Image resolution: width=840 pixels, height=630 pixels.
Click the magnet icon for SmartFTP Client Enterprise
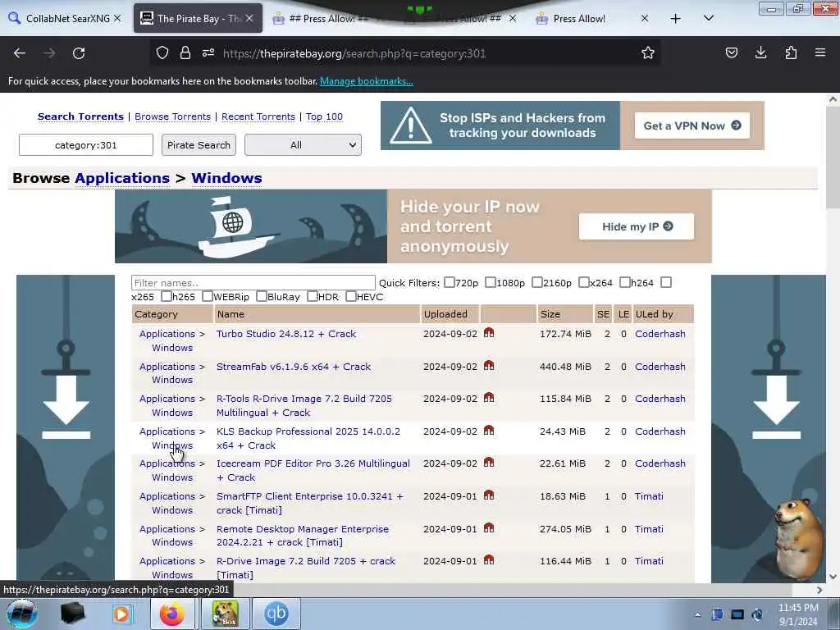[489, 495]
